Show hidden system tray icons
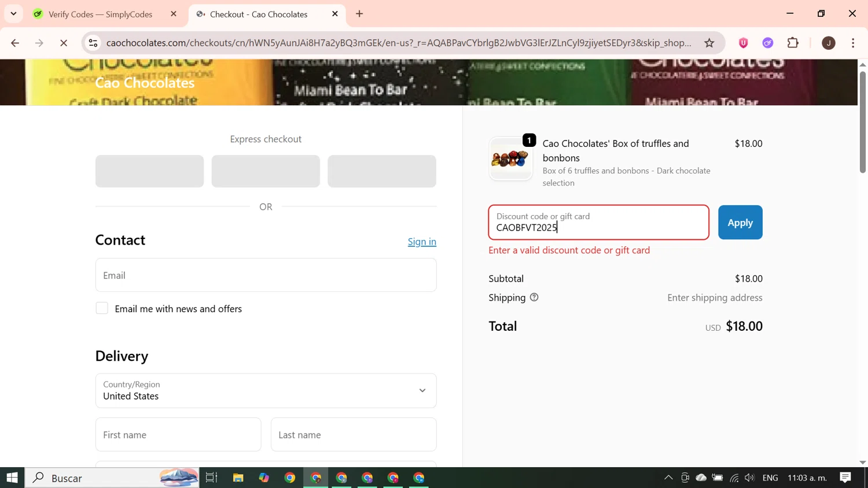This screenshot has height=488, width=868. point(668,478)
